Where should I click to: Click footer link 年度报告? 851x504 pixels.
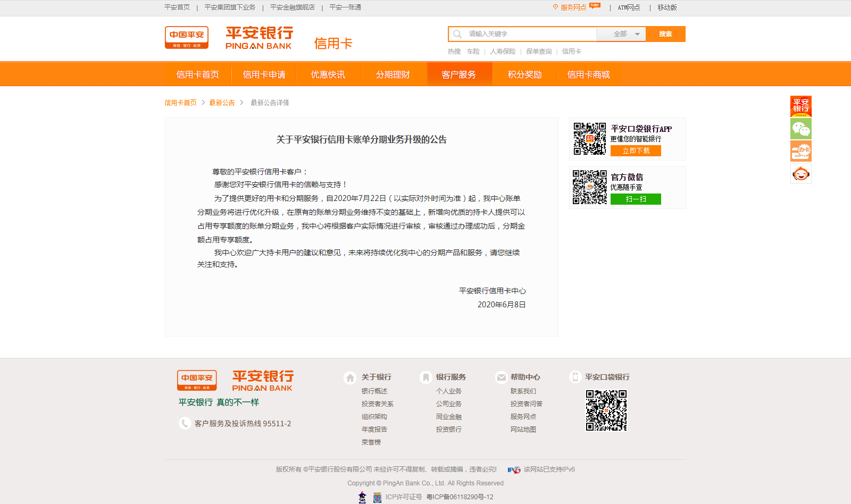click(374, 430)
